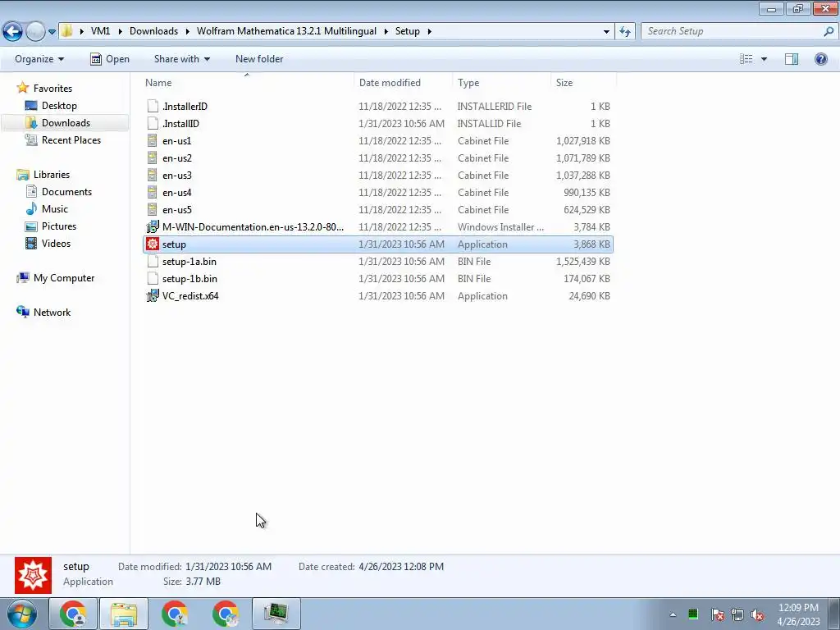This screenshot has height=630, width=840.
Task: Expand the arrow after the VM1 breadcrumb
Action: click(x=119, y=31)
